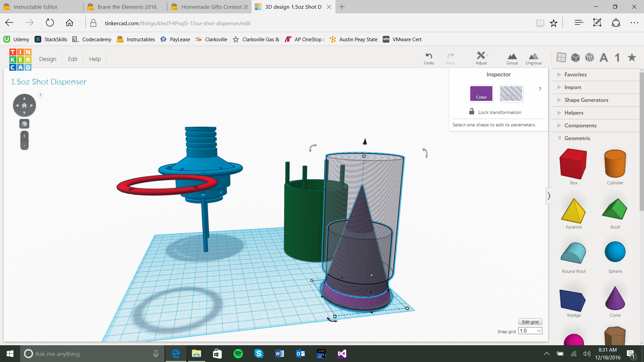Click the Ungroup shapes icon
644x362 pixels.
(x=533, y=58)
